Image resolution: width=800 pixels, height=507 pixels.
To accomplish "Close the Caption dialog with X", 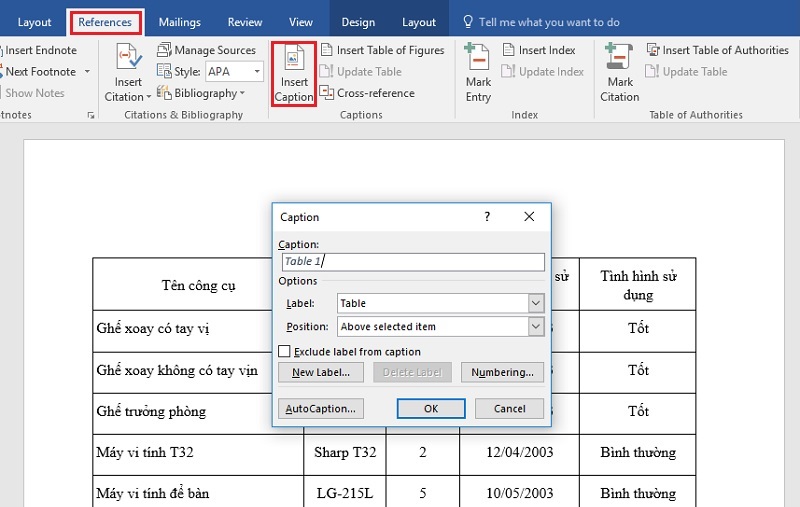I will pyautogui.click(x=529, y=217).
